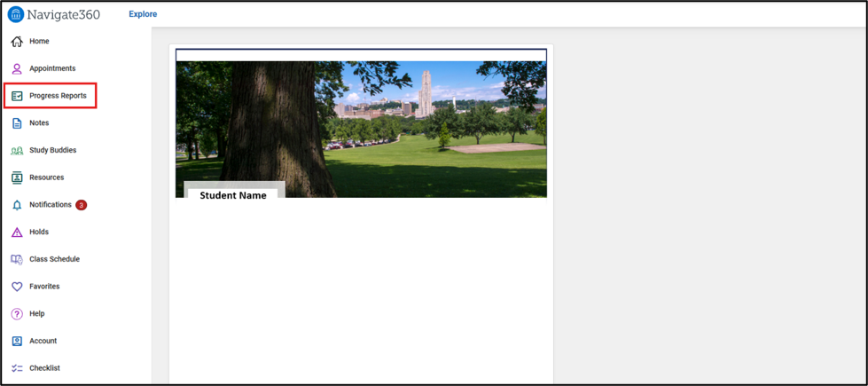This screenshot has height=386, width=868.
Task: Click the Study Buddies people icon
Action: (17, 150)
